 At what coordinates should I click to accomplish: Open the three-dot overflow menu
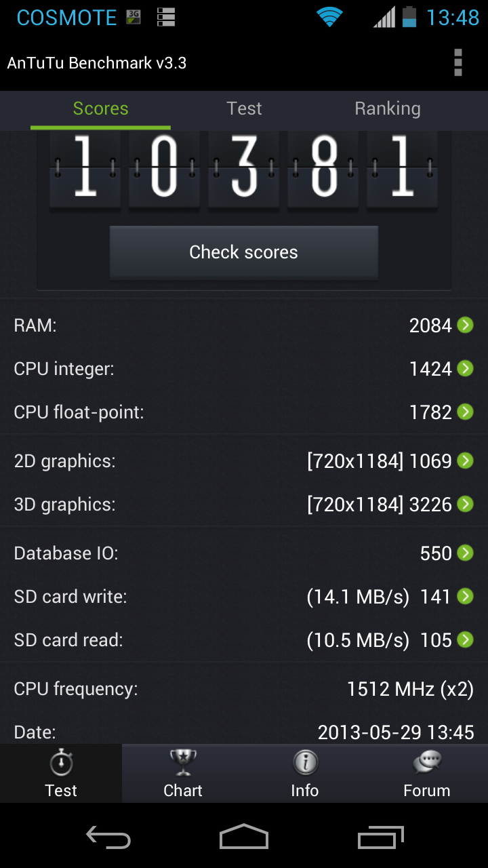click(458, 63)
